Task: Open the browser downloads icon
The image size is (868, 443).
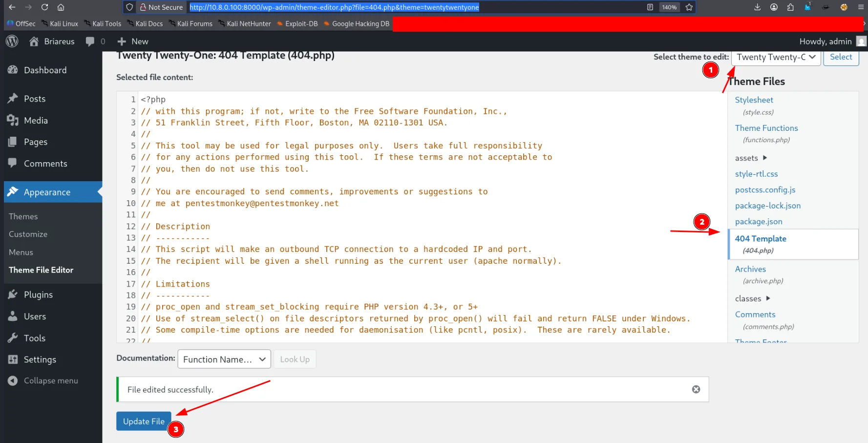Action: [757, 7]
